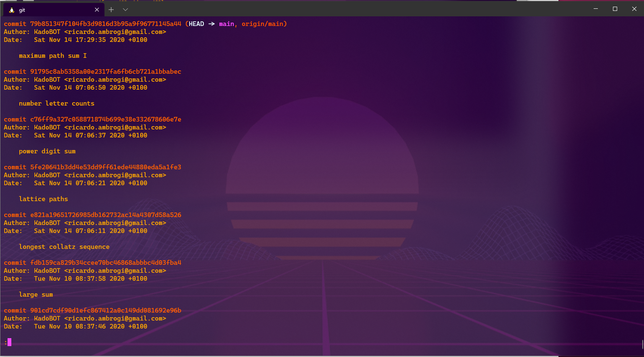Click the date Tue Nov 10 08:37:58 2020
Screen dimensions: 644x357
click(x=79, y=279)
